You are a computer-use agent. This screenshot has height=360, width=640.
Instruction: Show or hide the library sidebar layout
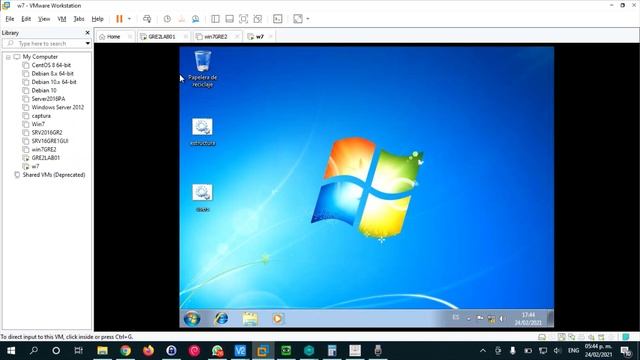coord(215,19)
